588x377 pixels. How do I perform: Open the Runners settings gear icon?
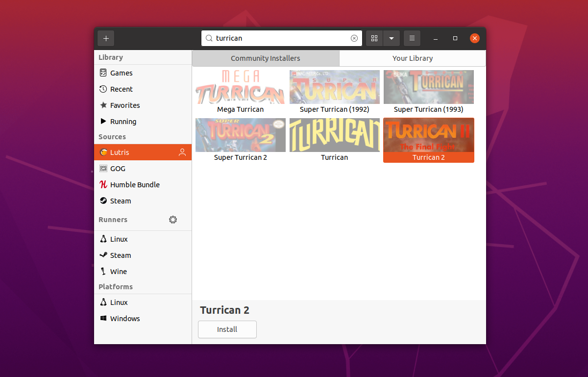173,220
